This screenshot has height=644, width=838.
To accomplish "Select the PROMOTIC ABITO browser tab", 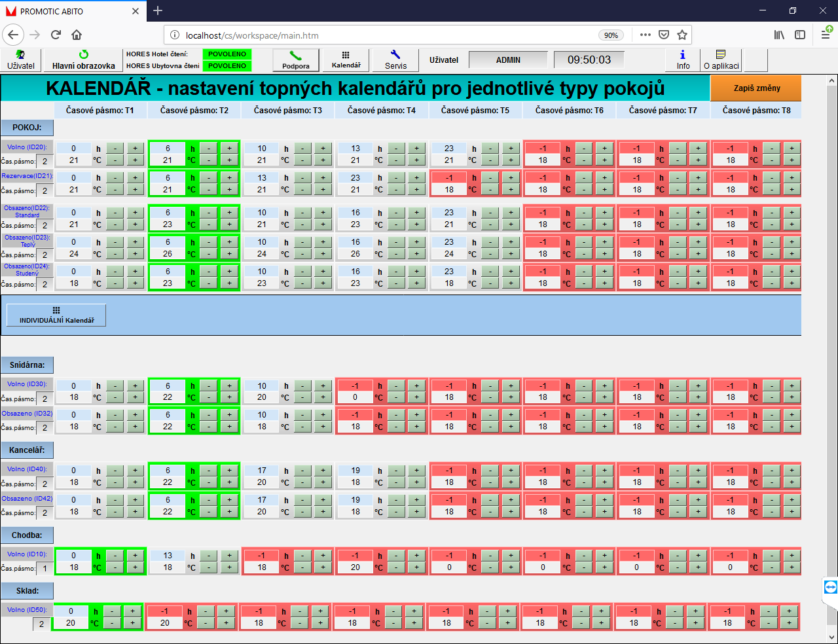I will pos(72,11).
